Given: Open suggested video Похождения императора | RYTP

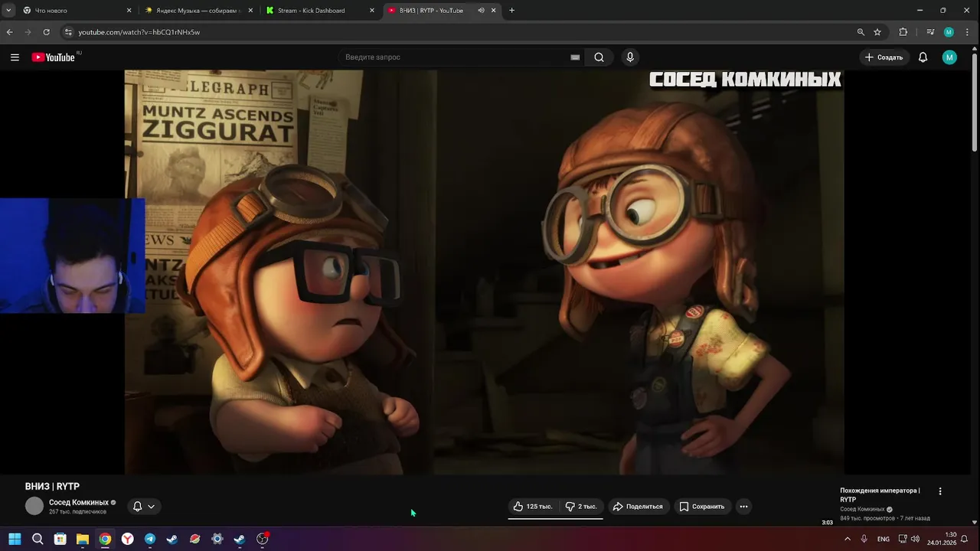Looking at the screenshot, I should [x=880, y=495].
